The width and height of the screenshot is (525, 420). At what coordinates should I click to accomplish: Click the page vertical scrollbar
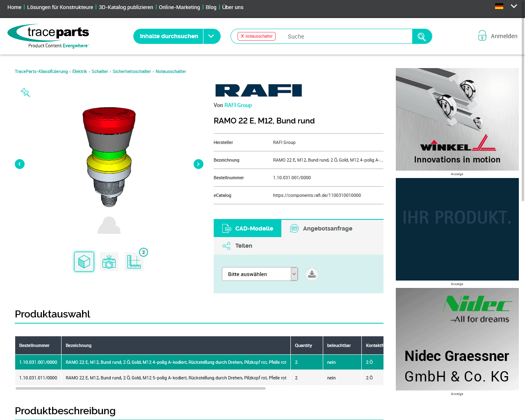[x=523, y=100]
